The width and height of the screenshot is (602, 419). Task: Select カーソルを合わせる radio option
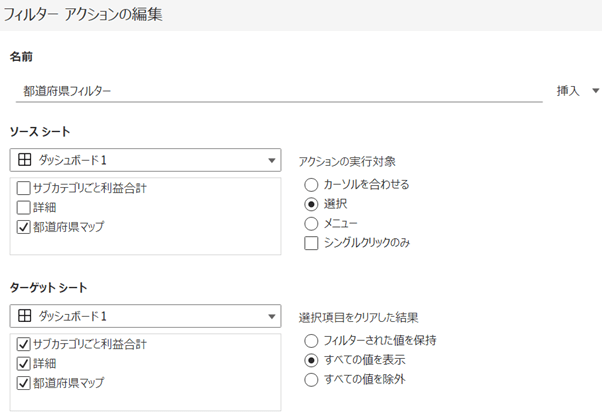click(311, 185)
